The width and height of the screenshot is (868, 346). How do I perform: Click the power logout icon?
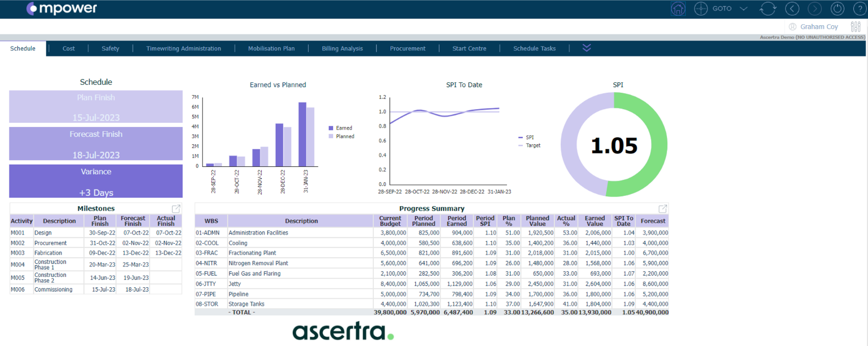point(837,9)
